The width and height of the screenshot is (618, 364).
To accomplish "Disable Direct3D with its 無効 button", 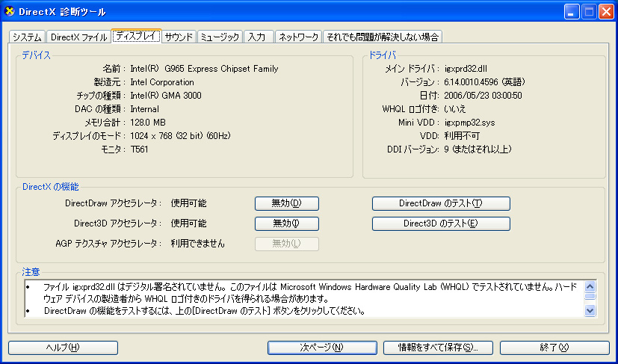I will coord(286,223).
